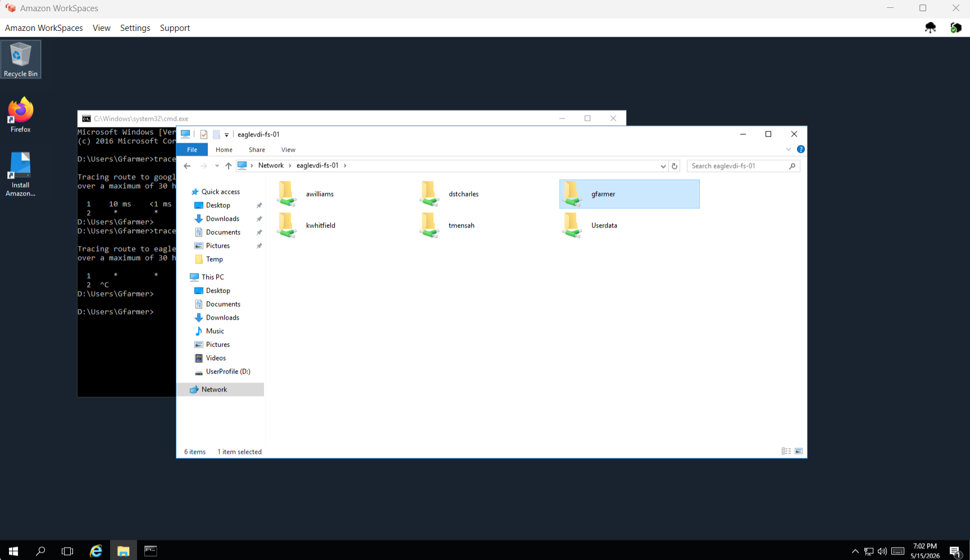Open the Amazon WorkSpaces menu
Viewport: 970px width, 560px height.
tap(44, 28)
